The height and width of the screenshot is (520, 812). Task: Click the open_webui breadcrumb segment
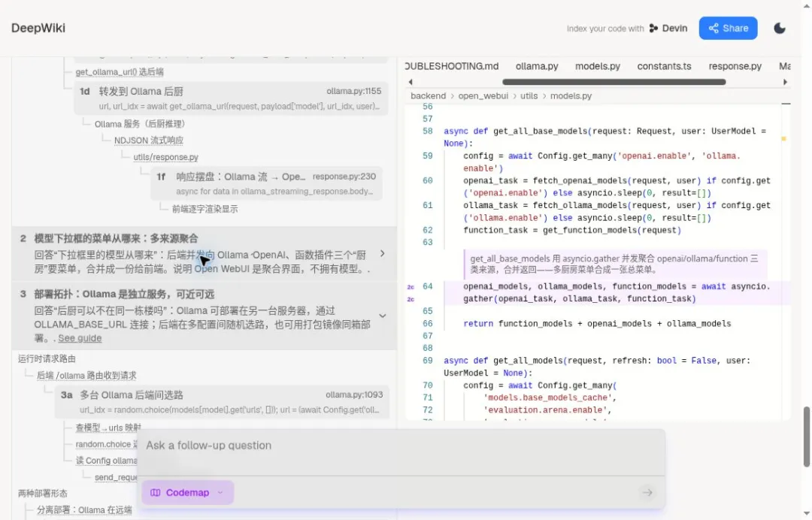(483, 96)
